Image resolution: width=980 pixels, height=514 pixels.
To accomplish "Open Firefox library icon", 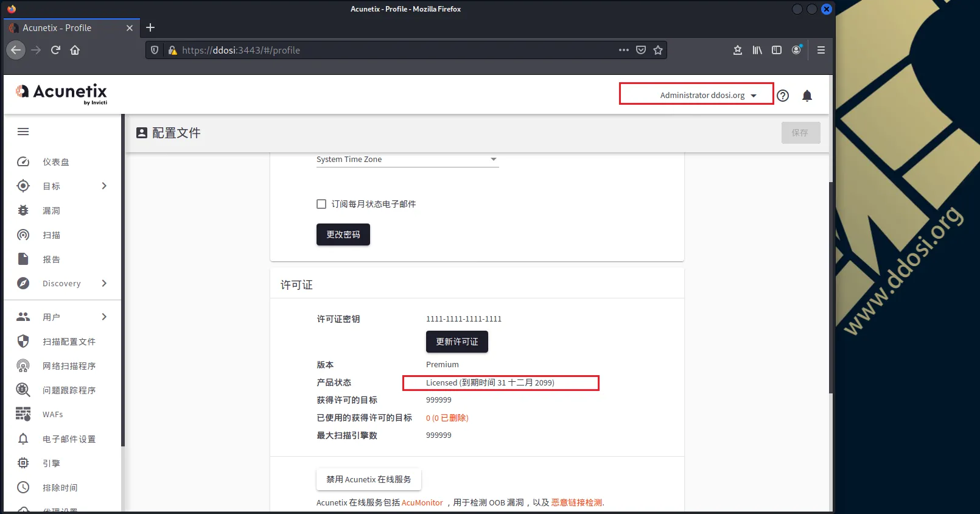I will click(x=757, y=50).
